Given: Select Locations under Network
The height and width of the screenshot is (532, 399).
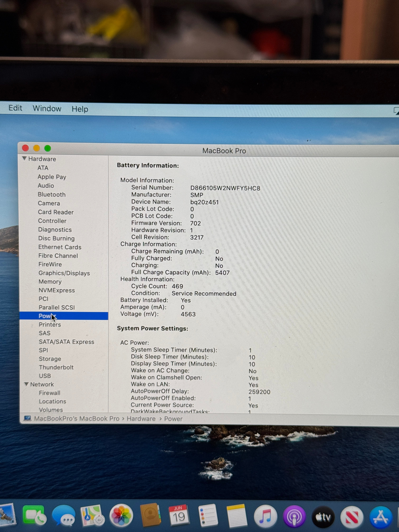Looking at the screenshot, I should coord(53,401).
